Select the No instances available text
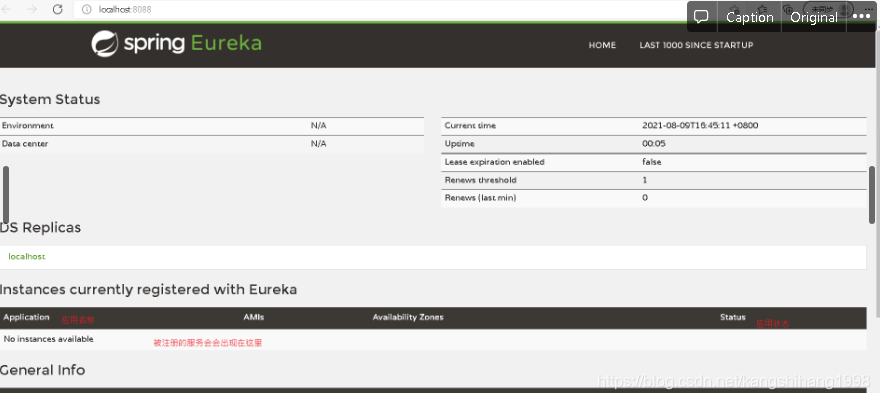880x400 pixels. tap(48, 339)
